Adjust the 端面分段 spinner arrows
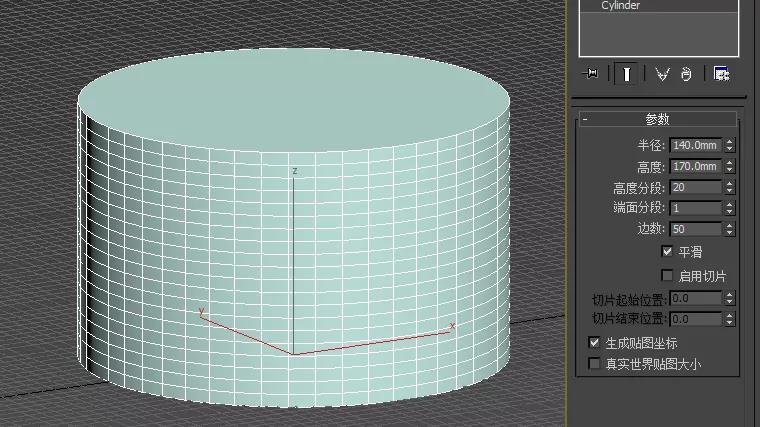Screen dimensions: 760x427 point(729,208)
